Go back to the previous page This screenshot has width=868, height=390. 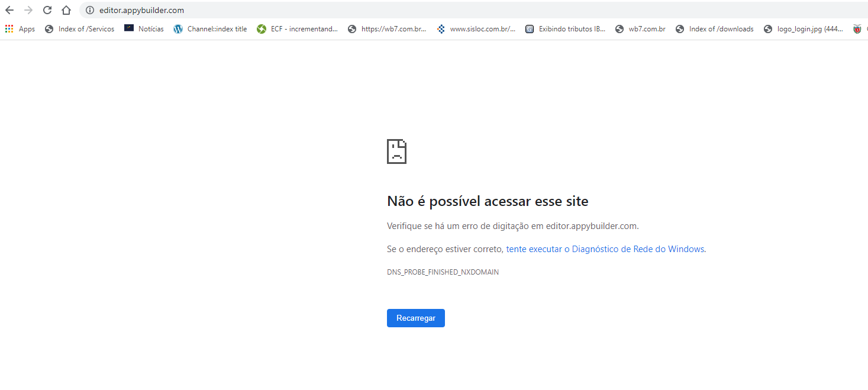[9, 10]
